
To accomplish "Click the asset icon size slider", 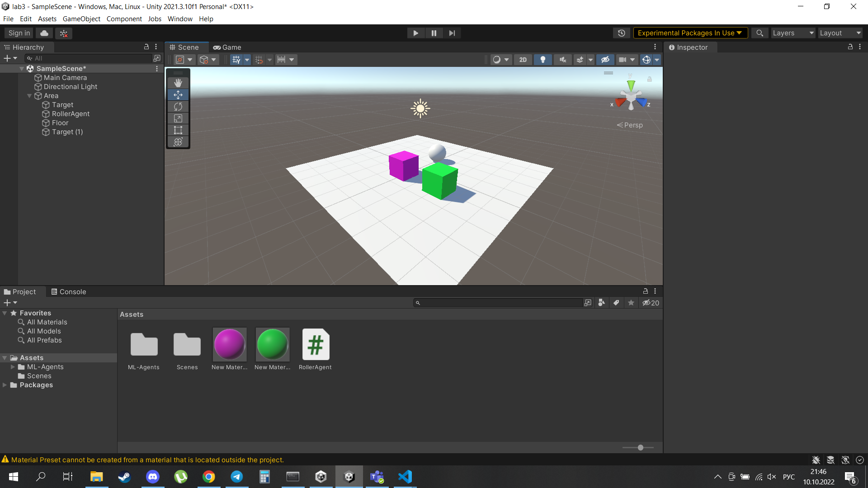I will [640, 447].
